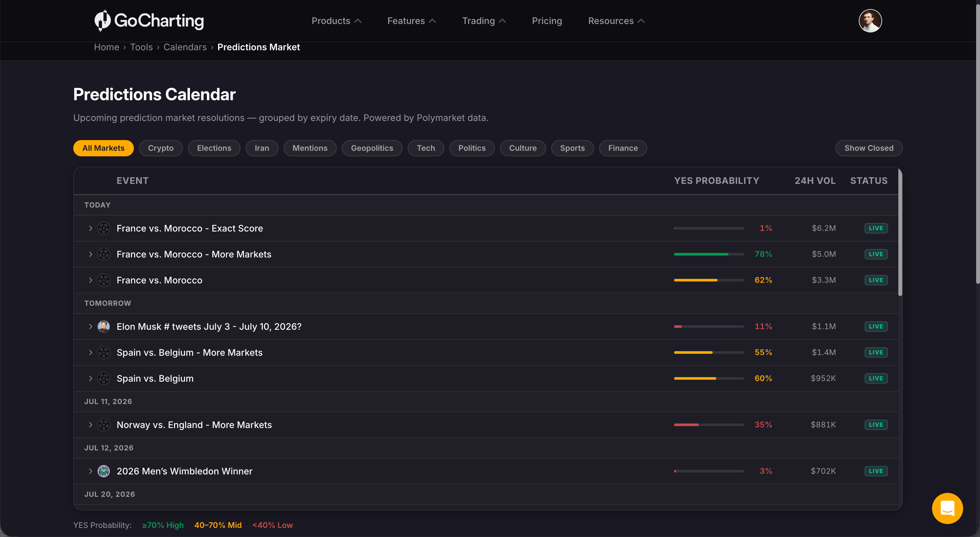Filter by Crypto category

click(x=160, y=148)
